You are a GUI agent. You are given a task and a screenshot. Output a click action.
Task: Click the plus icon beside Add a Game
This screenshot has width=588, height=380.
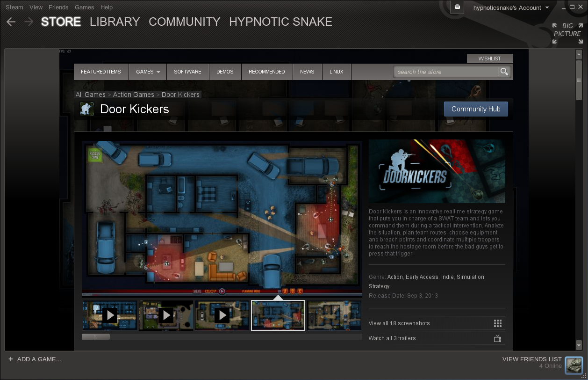click(x=11, y=359)
